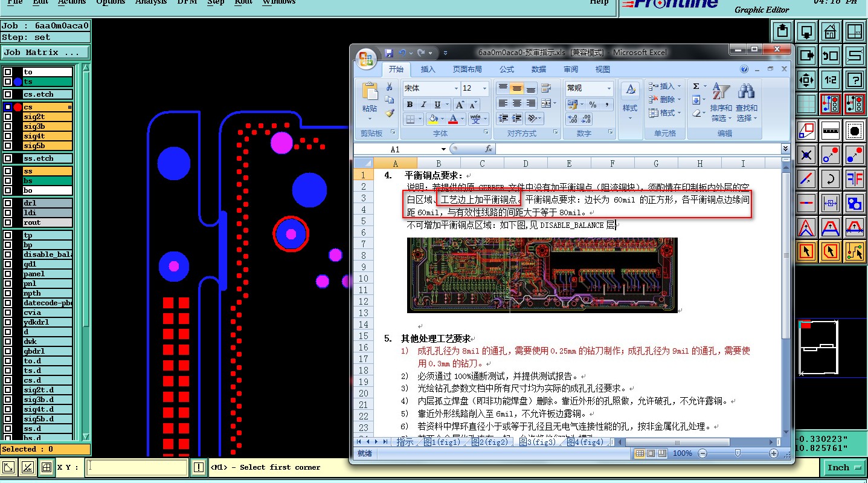Click the red-blue polygon select icon

807,131
